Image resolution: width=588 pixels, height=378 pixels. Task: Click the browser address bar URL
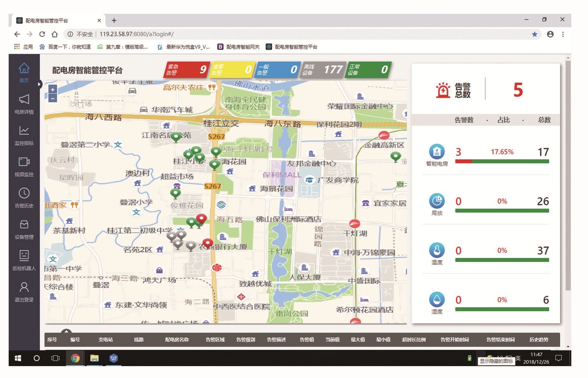tap(137, 34)
